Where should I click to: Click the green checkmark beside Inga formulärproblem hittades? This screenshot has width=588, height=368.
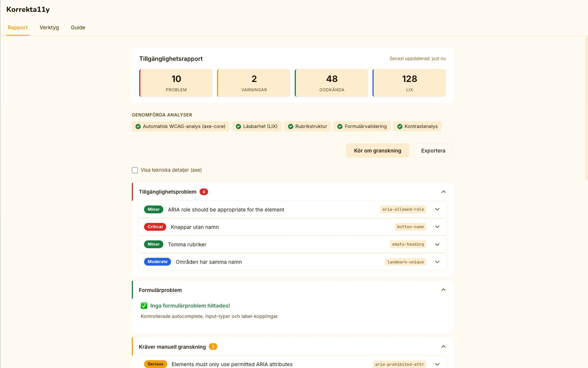[x=144, y=305]
